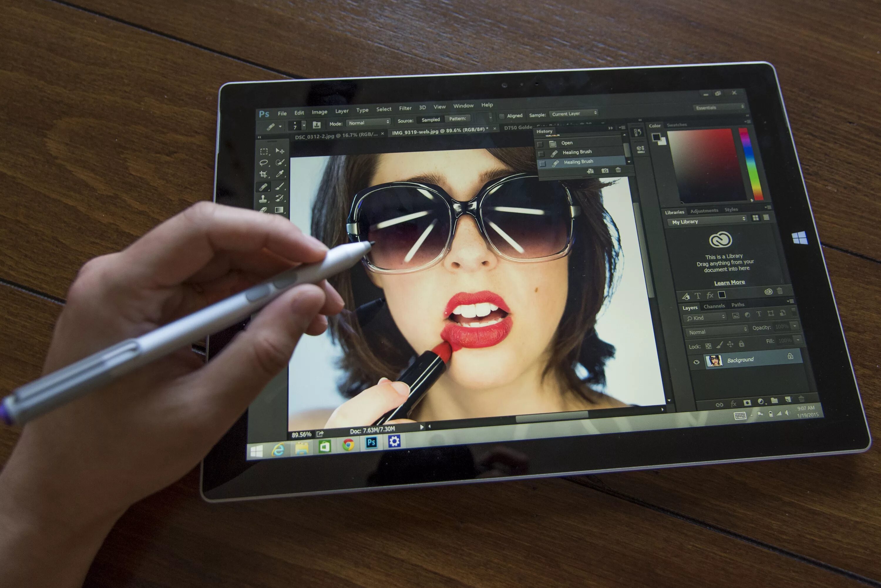Image resolution: width=881 pixels, height=588 pixels.
Task: Open Chrome from the Windows taskbar
Action: click(x=348, y=445)
